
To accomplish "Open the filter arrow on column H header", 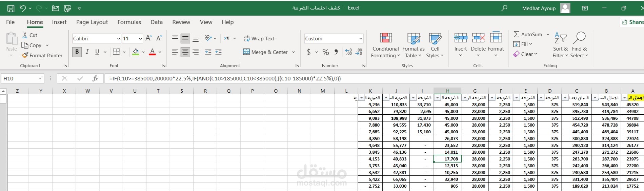I will [438, 98].
